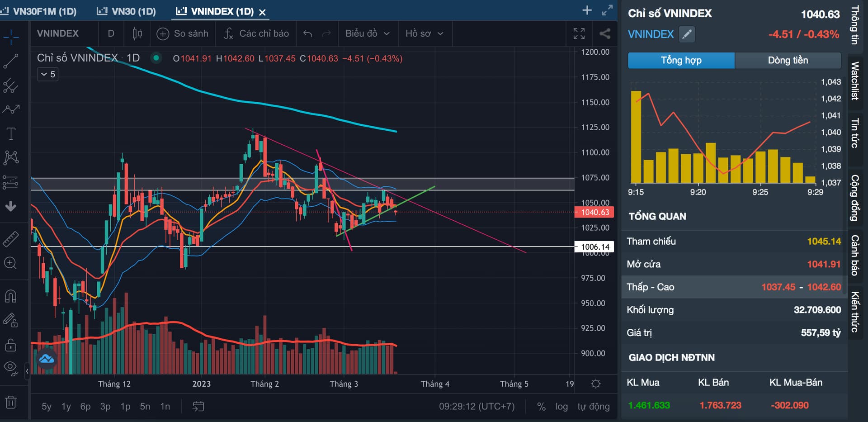Toggle hide all drawings eye icon

pos(11,368)
